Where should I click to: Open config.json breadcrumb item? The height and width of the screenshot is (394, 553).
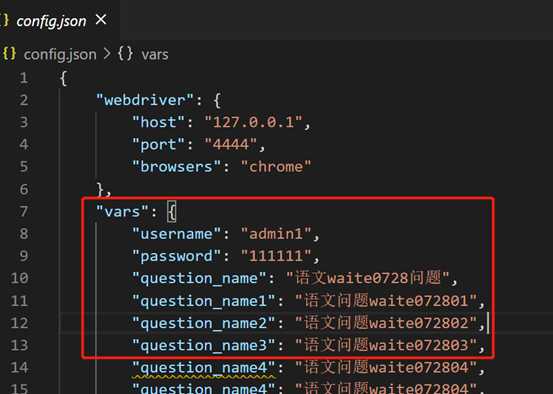(60, 55)
